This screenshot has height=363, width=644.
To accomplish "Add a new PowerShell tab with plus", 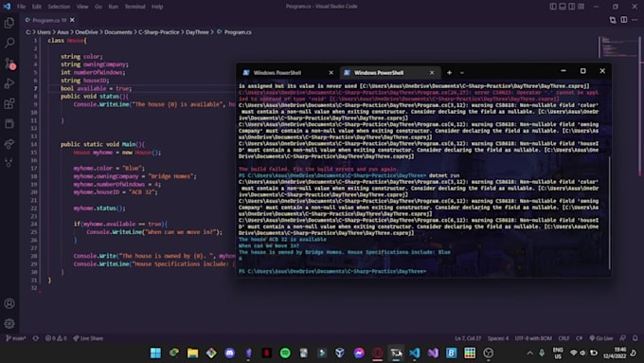I will pyautogui.click(x=449, y=73).
